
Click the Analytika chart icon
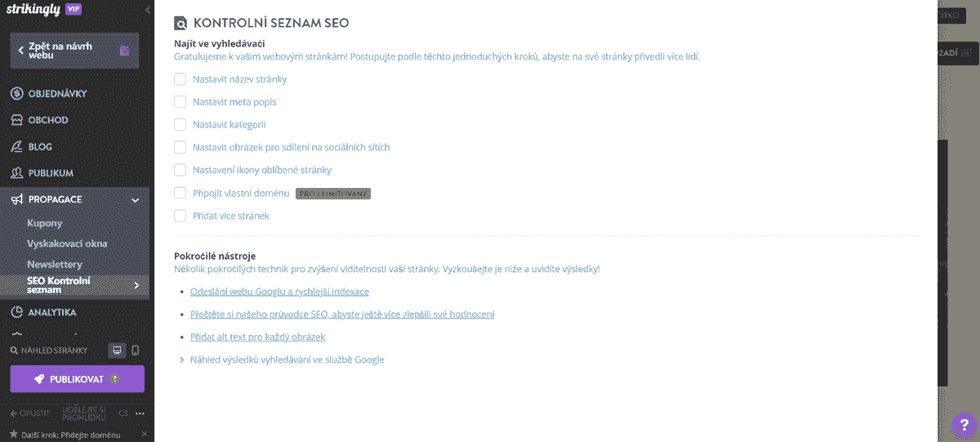click(x=16, y=312)
